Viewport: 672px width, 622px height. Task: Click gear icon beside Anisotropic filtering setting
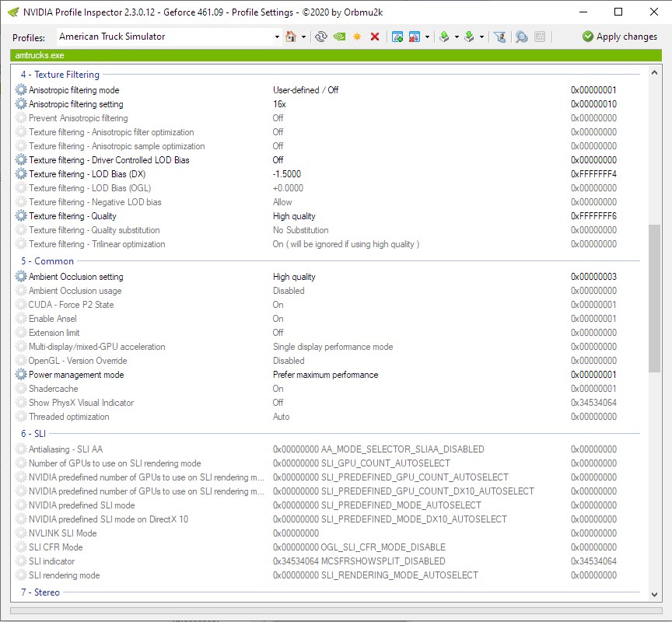coord(21,104)
